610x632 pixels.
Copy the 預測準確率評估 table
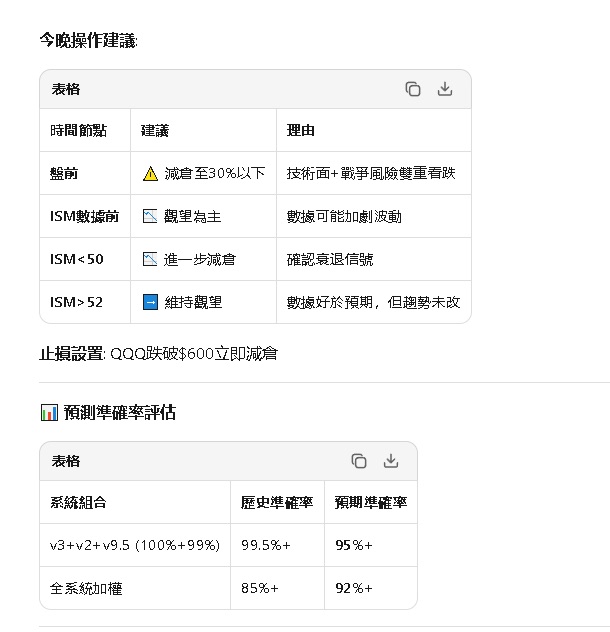[x=359, y=461]
